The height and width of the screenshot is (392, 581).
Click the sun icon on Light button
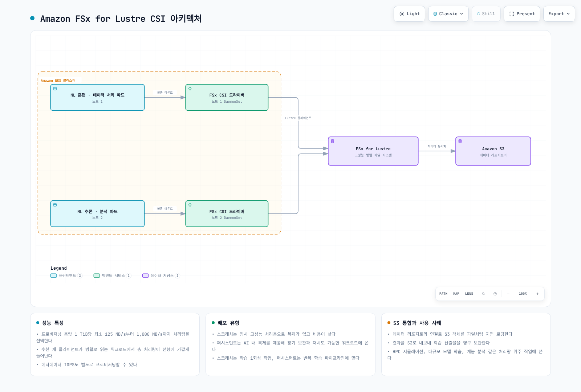(402, 14)
